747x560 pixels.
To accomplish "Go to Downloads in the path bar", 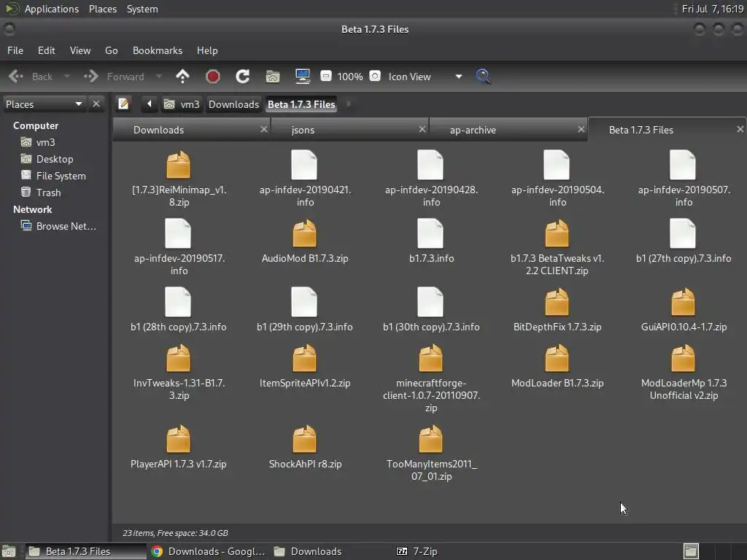I will (233, 104).
